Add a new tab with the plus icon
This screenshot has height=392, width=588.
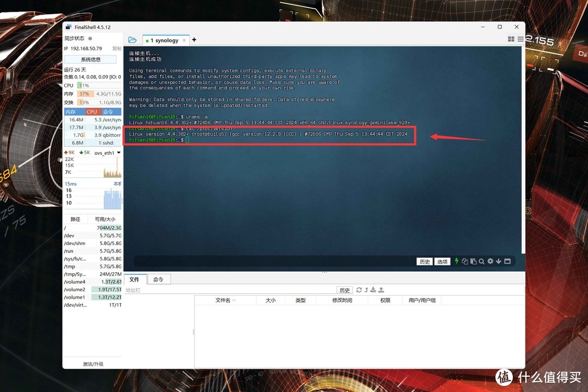194,40
